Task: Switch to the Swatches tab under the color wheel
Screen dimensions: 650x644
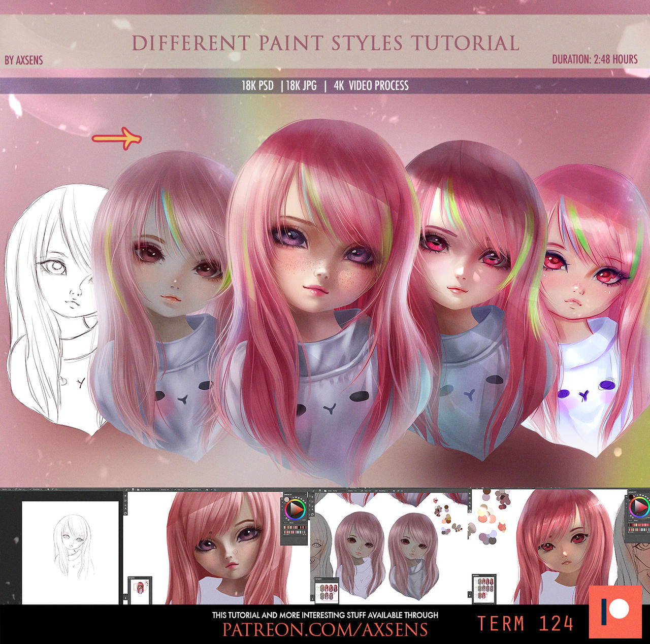Action: coord(290,522)
